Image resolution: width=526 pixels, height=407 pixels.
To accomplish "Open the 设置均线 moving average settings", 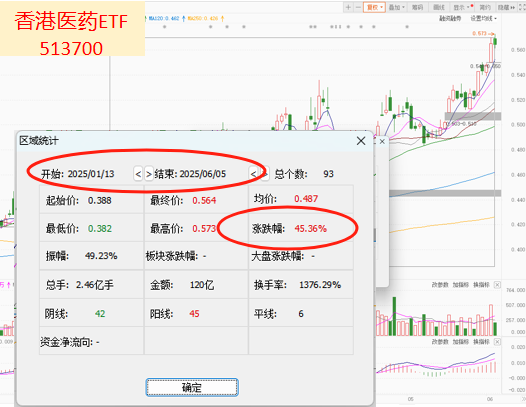I will point(483,18).
